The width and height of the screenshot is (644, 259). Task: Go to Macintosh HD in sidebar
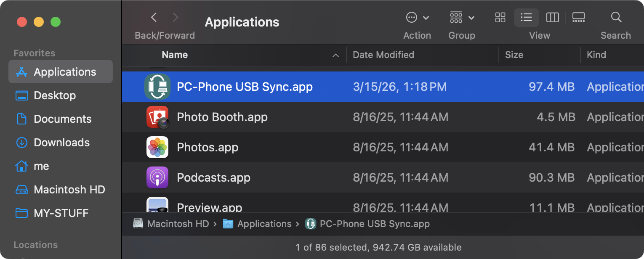(x=69, y=190)
